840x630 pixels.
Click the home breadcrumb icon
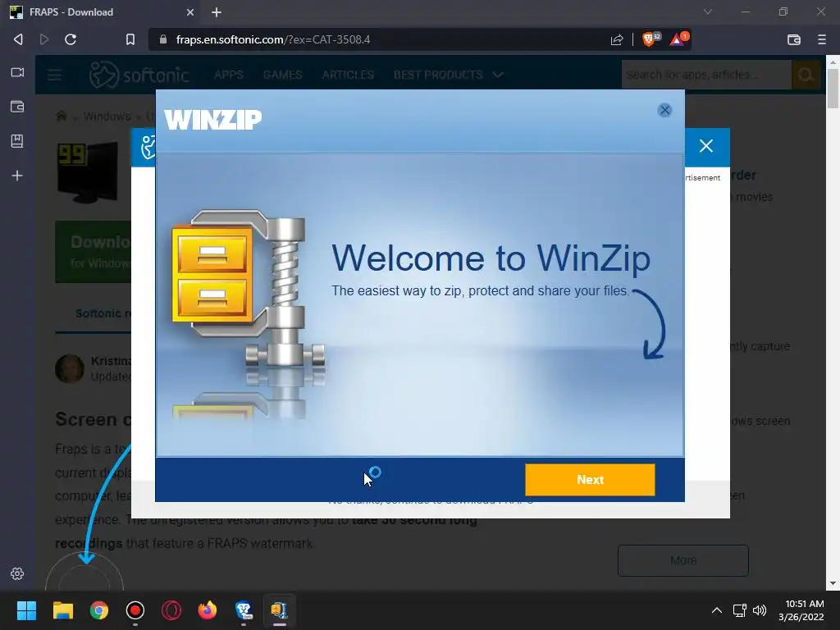point(62,116)
